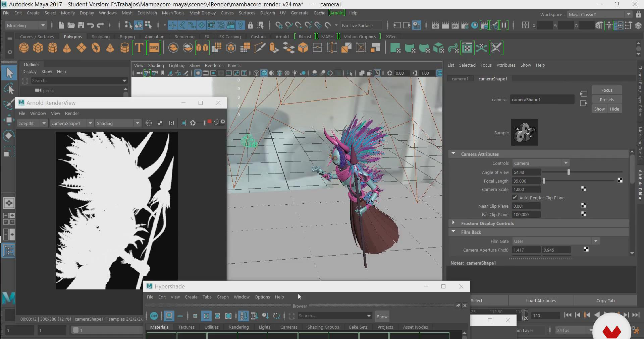Open cameraShape1 dropdown in Arnold RenderView

click(x=72, y=123)
